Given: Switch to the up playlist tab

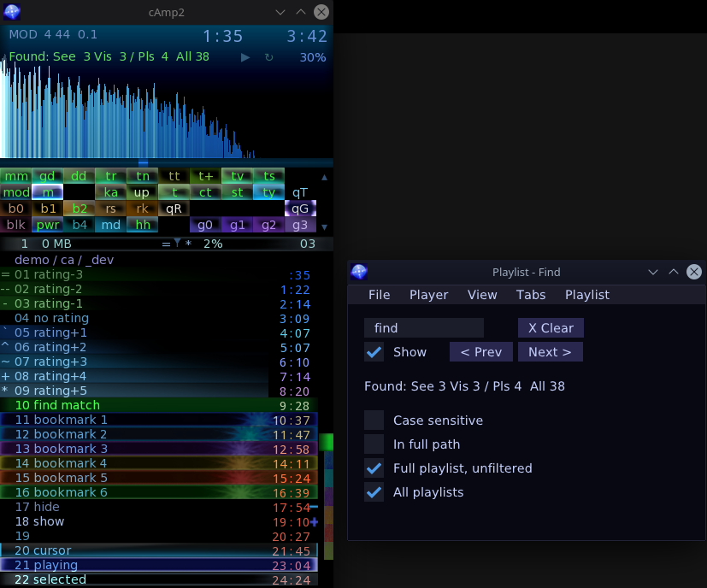Looking at the screenshot, I should point(142,192).
